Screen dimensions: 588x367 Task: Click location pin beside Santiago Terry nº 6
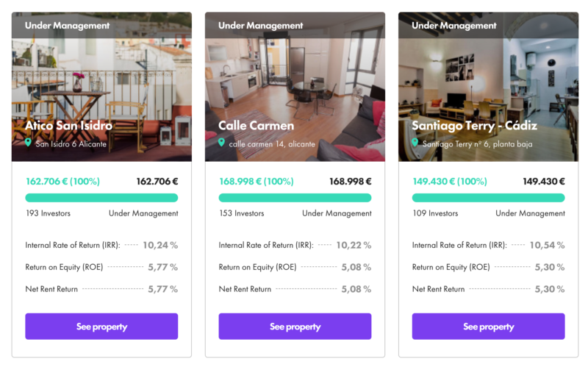415,143
